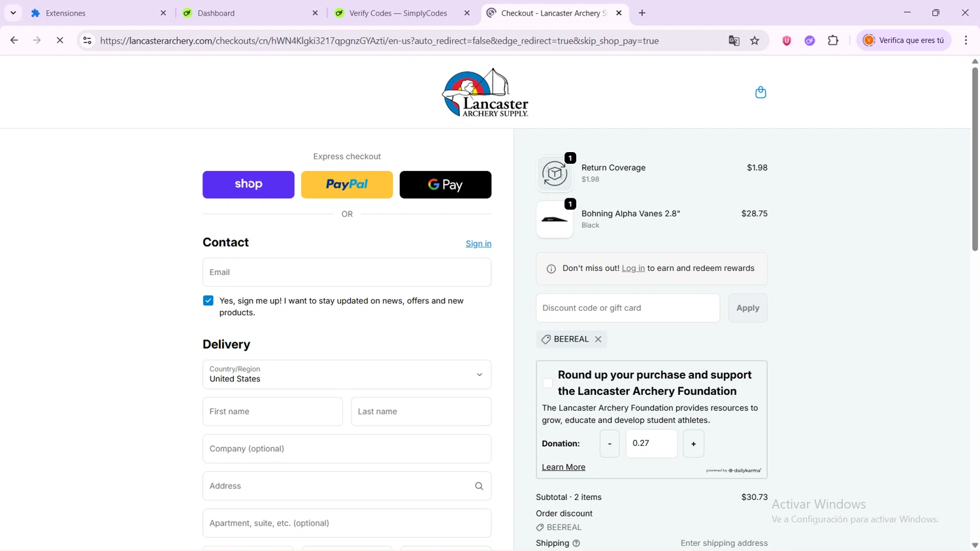Click the Log in rewards link

tap(633, 268)
